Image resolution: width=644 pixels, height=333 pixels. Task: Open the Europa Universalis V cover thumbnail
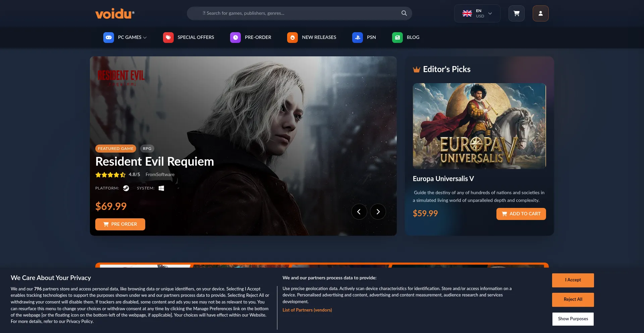(x=479, y=126)
